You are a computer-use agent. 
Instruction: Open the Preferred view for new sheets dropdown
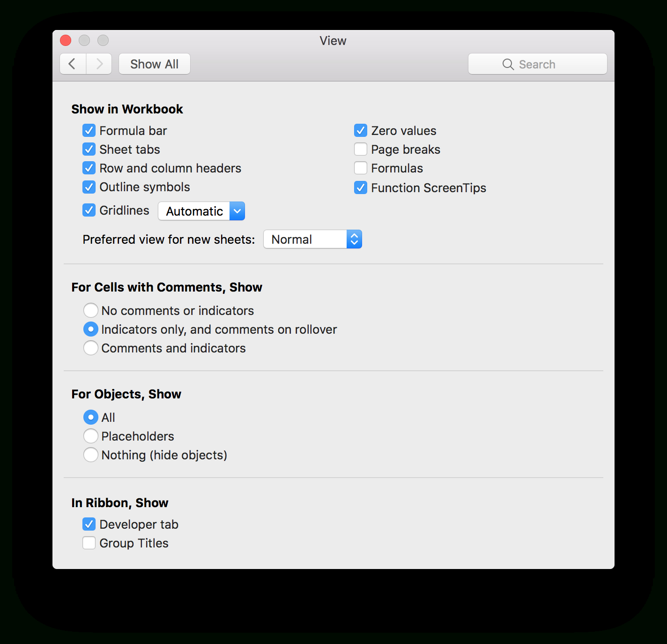(x=312, y=239)
